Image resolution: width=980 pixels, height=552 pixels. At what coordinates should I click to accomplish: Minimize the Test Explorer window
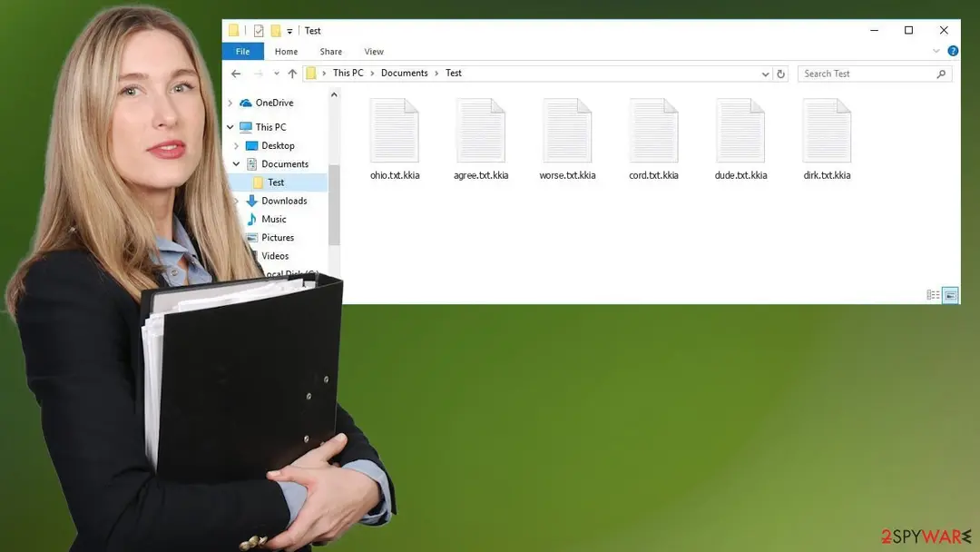875,30
